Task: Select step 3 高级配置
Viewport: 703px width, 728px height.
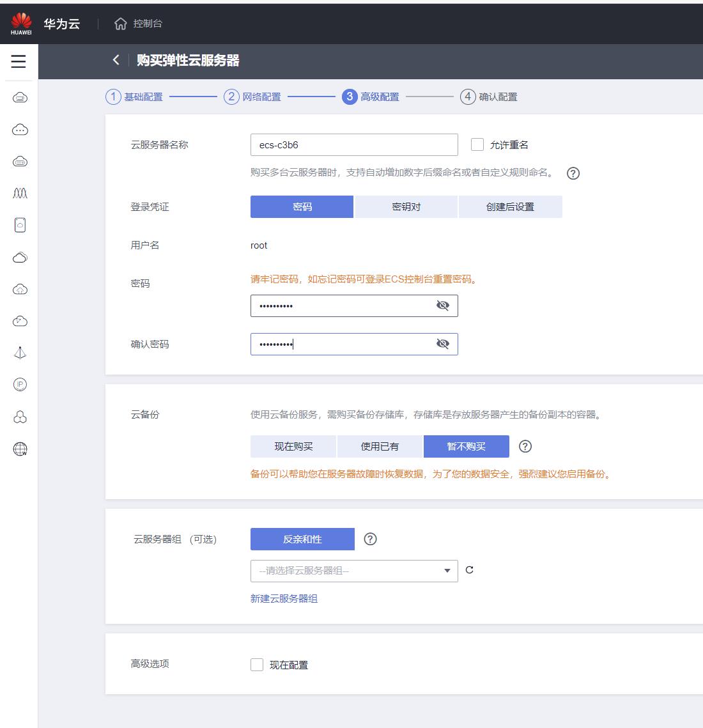Action: 371,97
